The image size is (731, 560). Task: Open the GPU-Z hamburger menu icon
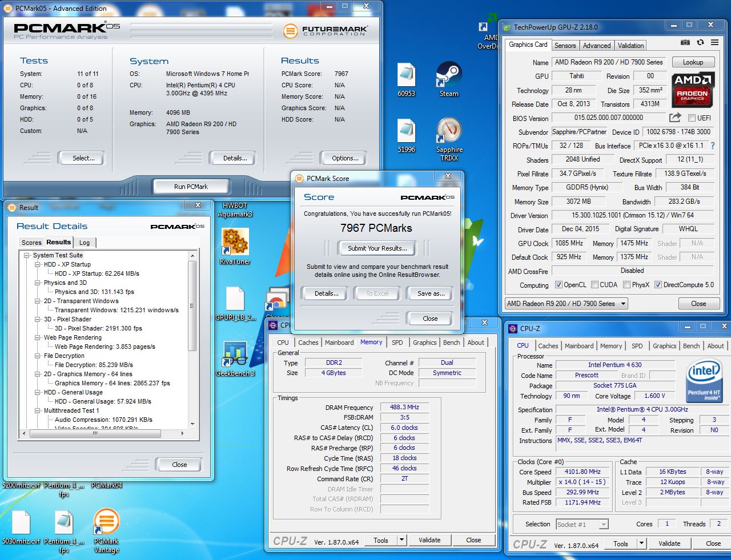(x=714, y=43)
